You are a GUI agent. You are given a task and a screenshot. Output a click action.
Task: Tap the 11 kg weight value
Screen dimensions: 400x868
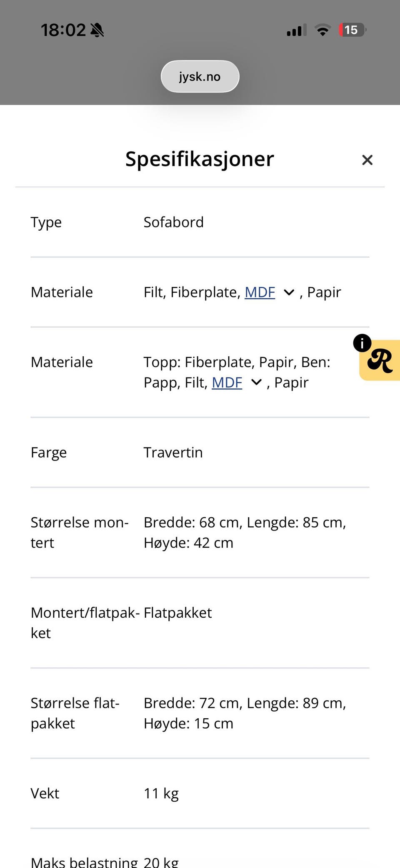point(161,793)
